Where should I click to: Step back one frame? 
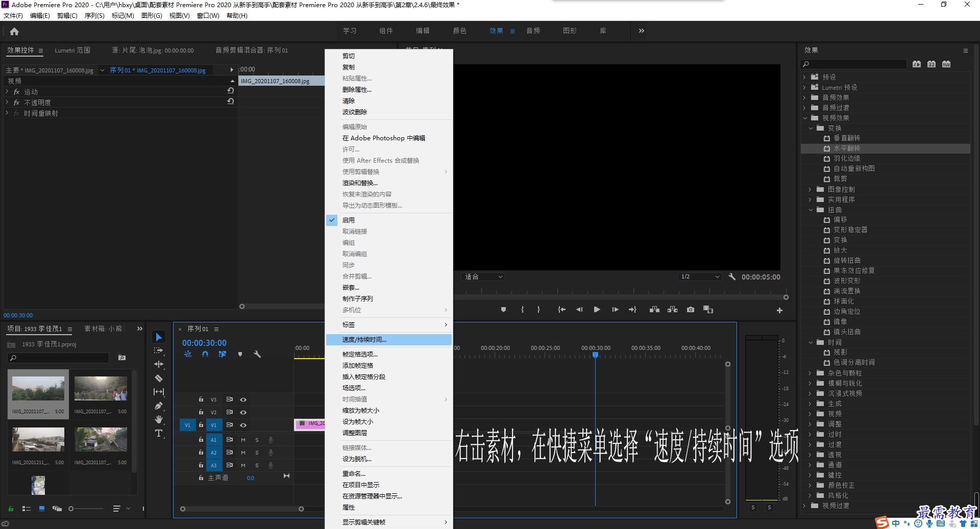point(579,310)
